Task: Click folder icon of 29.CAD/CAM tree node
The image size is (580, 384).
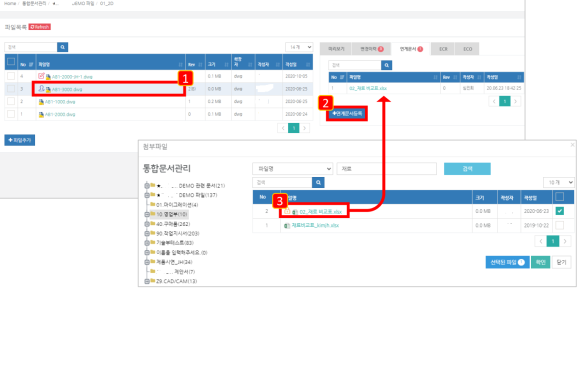Action: click(x=152, y=281)
